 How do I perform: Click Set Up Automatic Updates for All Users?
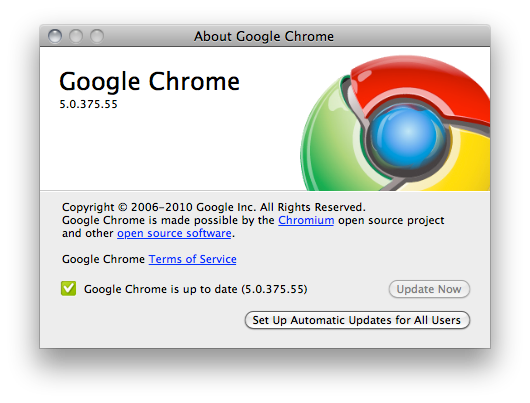coord(357,320)
